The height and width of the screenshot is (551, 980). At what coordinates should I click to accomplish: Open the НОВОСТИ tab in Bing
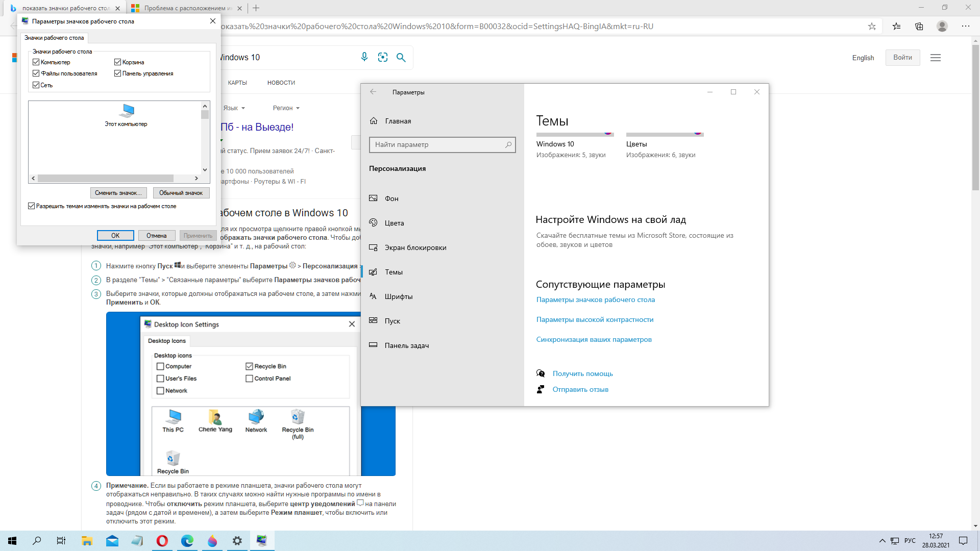(x=281, y=83)
